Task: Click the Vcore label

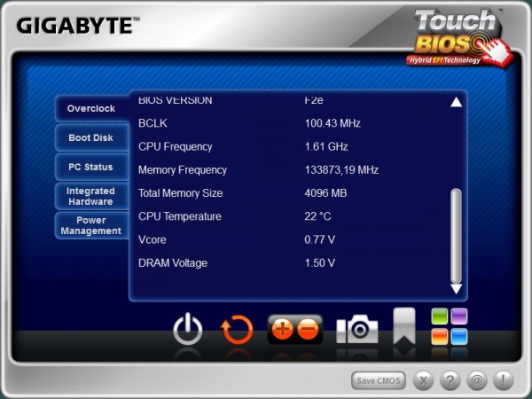Action: coord(153,240)
